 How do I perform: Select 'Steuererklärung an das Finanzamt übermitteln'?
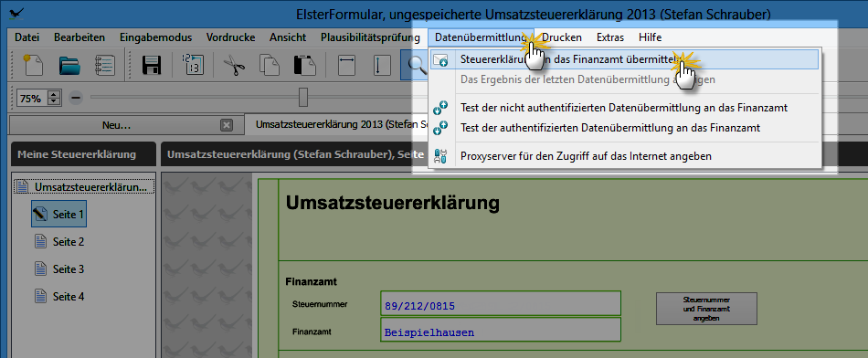click(624, 59)
